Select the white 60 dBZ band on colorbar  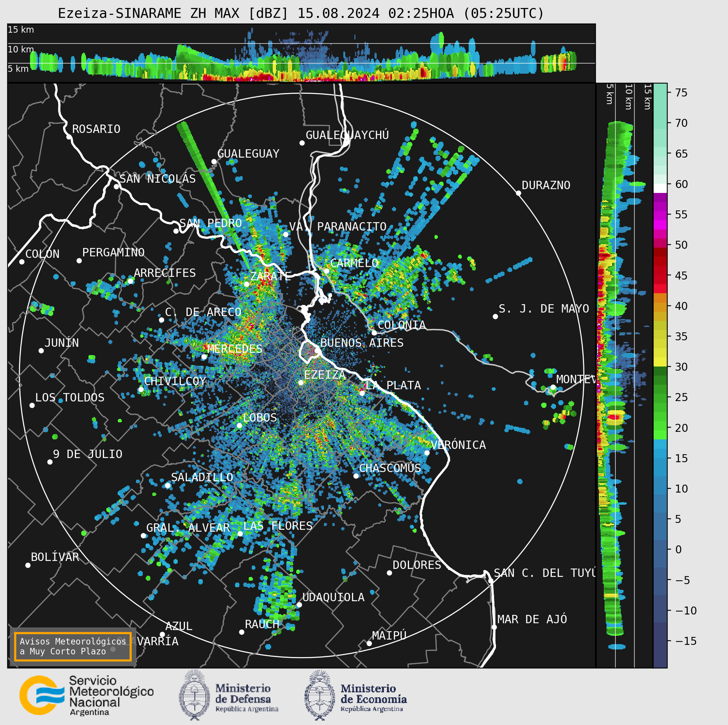tap(660, 188)
